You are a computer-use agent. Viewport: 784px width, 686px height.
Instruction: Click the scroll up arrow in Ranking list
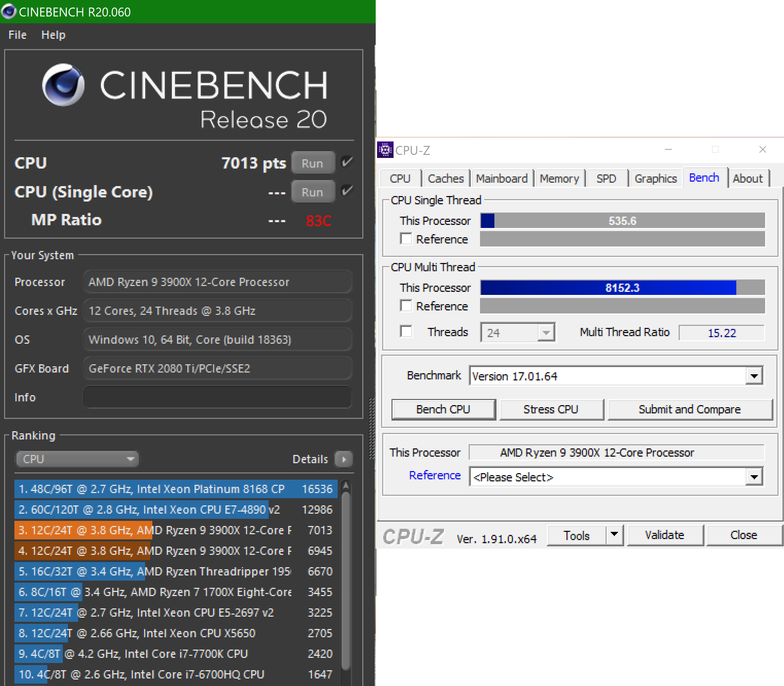[346, 486]
